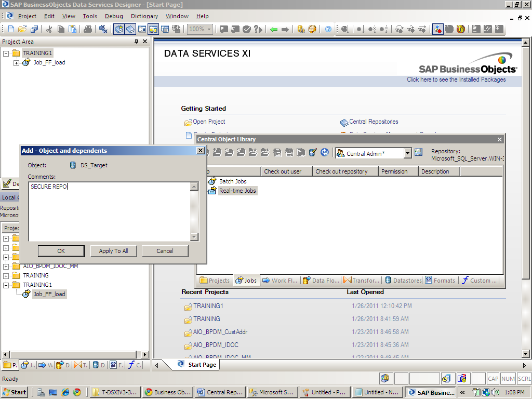Click the Validate All checkmark icon

click(247, 29)
